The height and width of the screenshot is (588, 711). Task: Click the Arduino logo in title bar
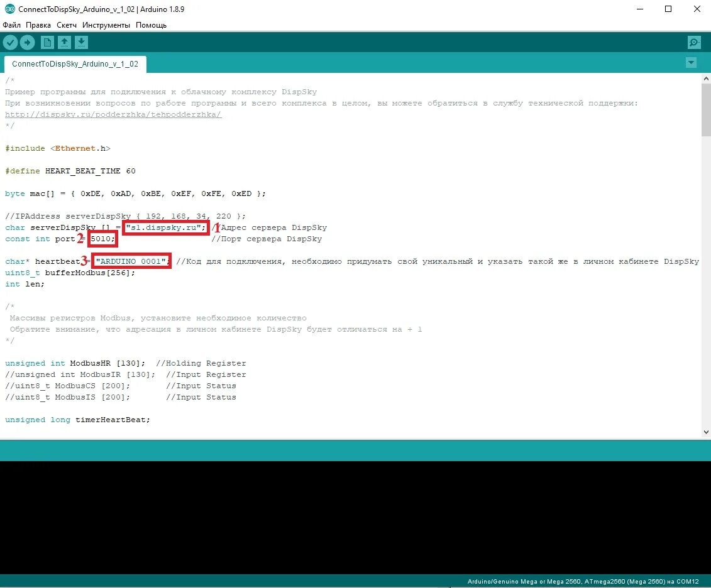point(9,9)
